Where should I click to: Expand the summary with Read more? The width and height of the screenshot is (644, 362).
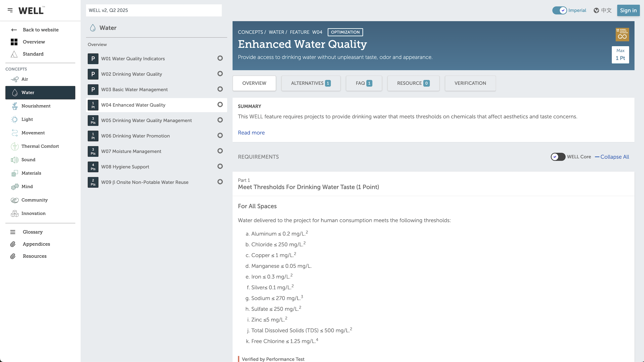pos(251,133)
